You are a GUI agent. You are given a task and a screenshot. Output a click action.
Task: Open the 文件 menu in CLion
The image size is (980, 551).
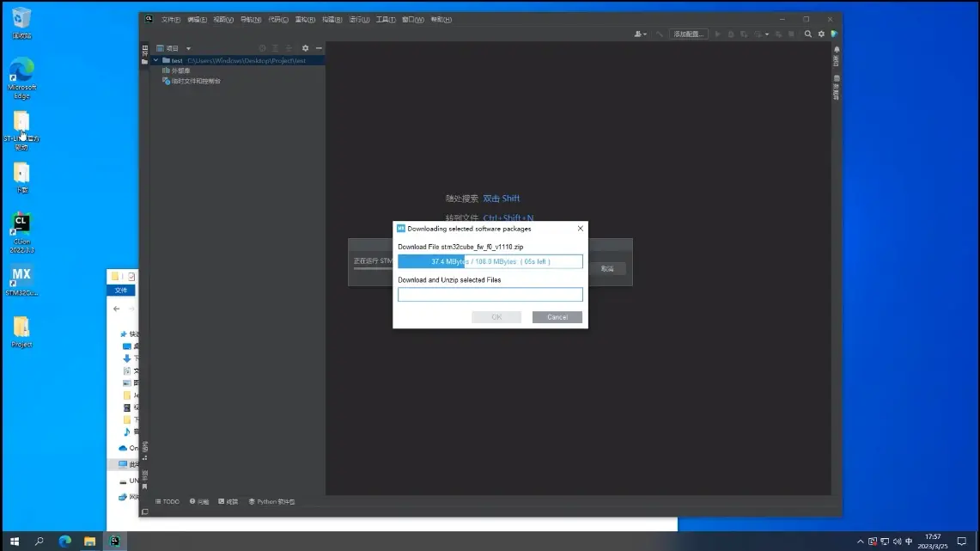click(x=171, y=19)
